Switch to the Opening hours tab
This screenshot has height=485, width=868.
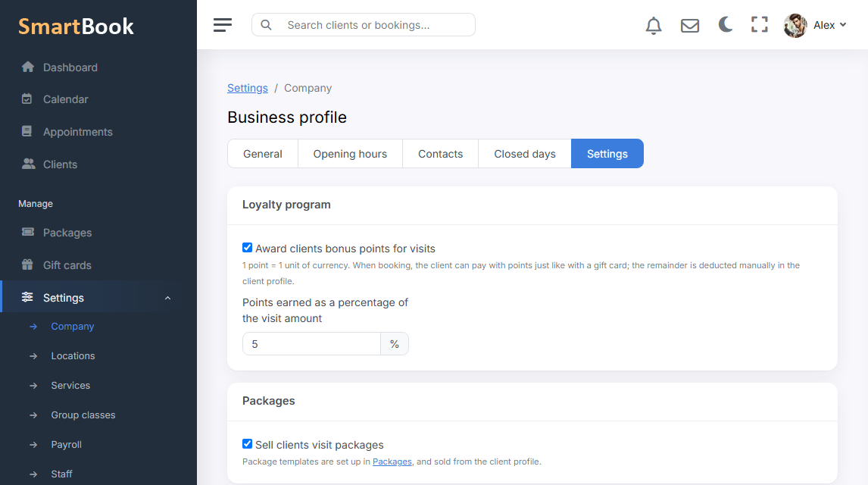(351, 153)
